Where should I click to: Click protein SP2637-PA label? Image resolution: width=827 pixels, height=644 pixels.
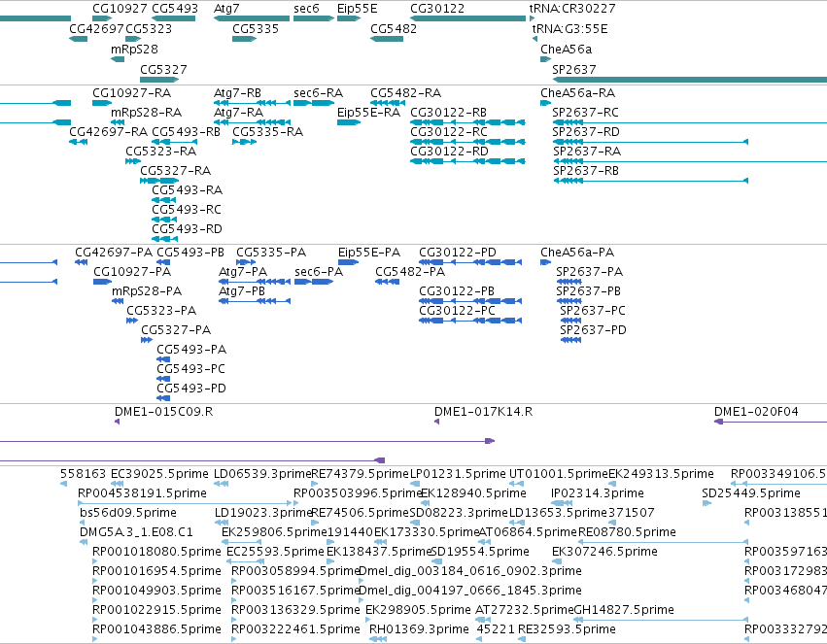pos(589,272)
